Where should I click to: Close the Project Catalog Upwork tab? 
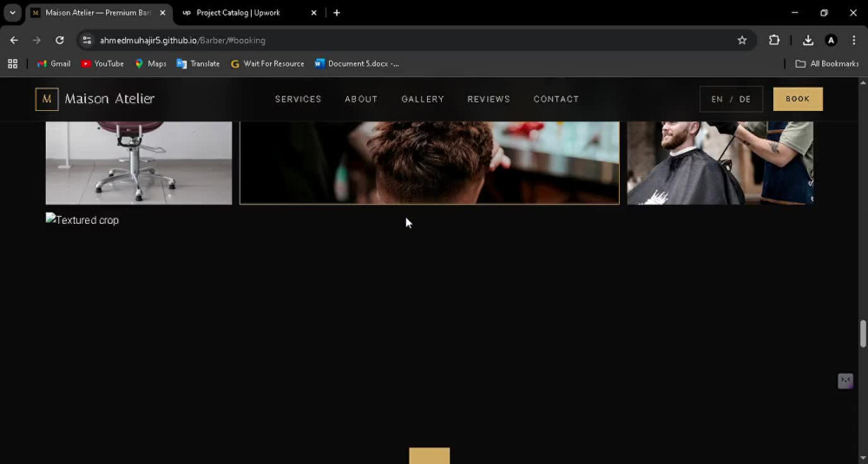click(x=313, y=13)
